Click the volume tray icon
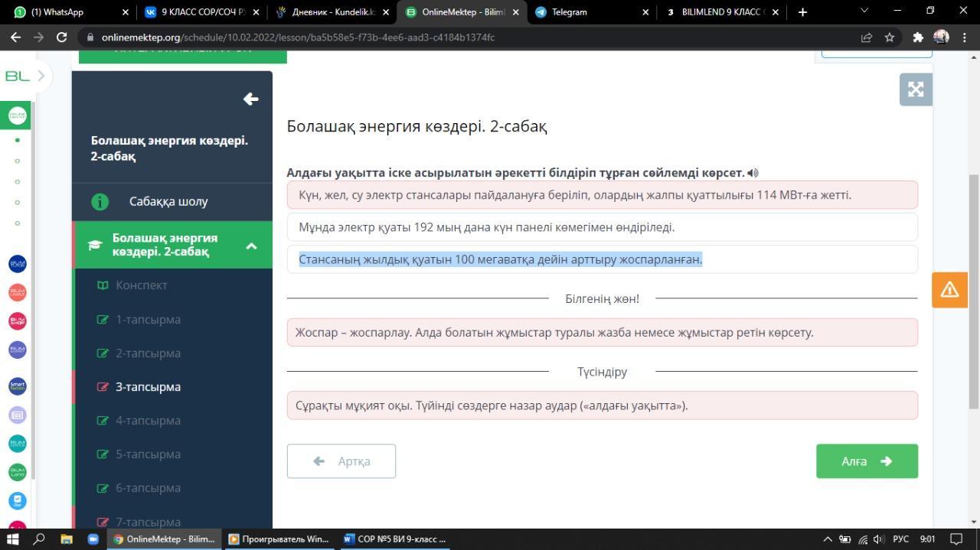The height and width of the screenshot is (550, 980). click(879, 539)
